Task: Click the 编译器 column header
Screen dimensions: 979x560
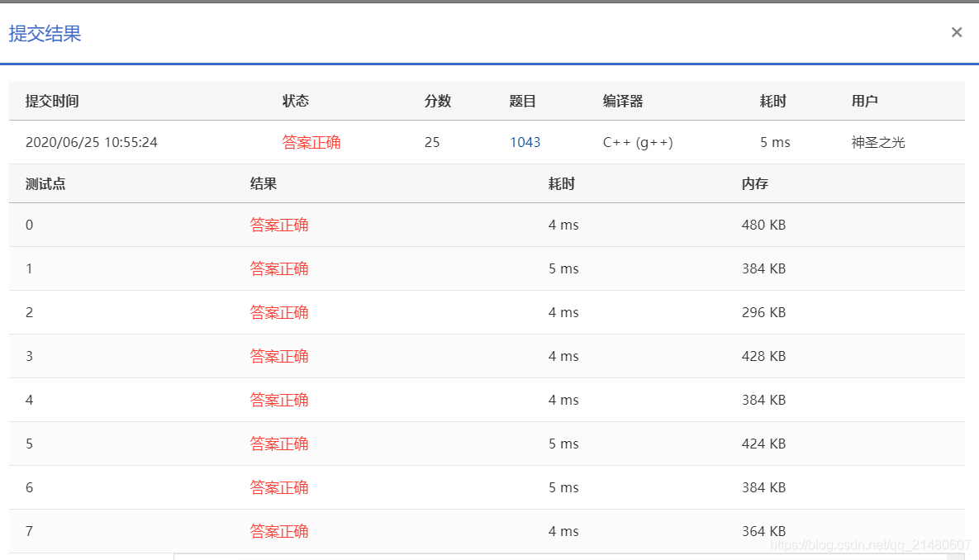Action: (622, 101)
